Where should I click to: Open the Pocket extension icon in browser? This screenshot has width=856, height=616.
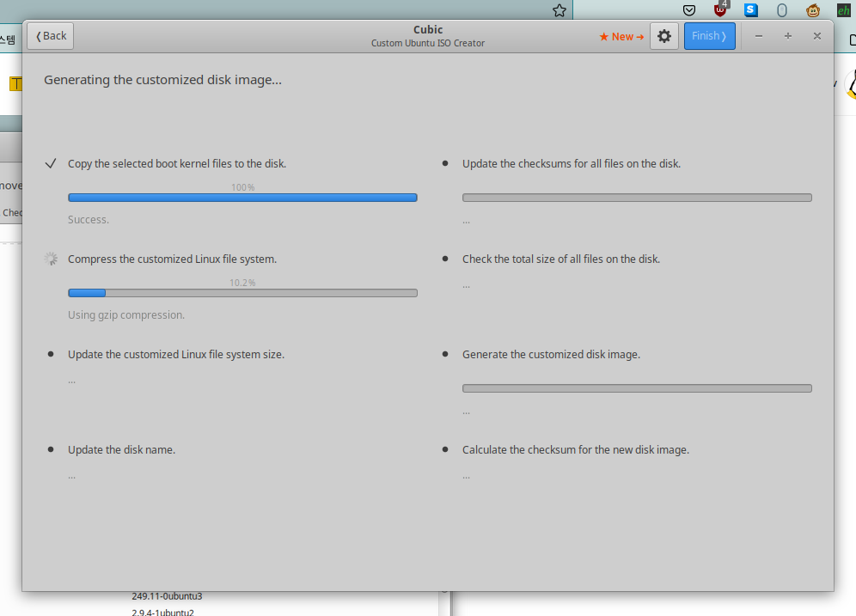click(689, 10)
